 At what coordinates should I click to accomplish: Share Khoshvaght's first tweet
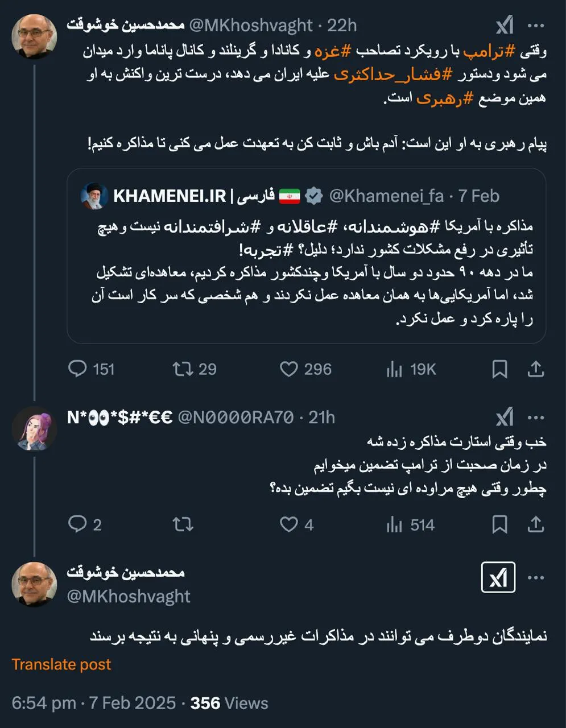(x=535, y=369)
